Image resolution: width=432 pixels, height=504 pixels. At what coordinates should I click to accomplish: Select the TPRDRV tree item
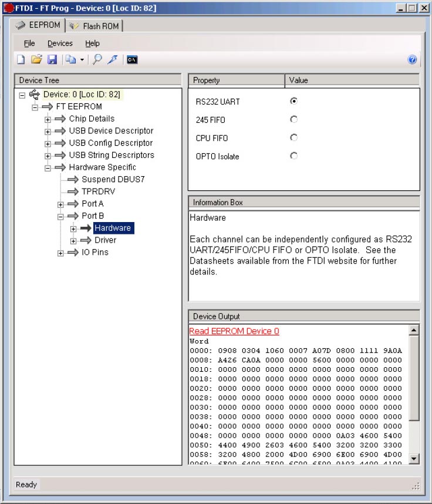pyautogui.click(x=98, y=191)
